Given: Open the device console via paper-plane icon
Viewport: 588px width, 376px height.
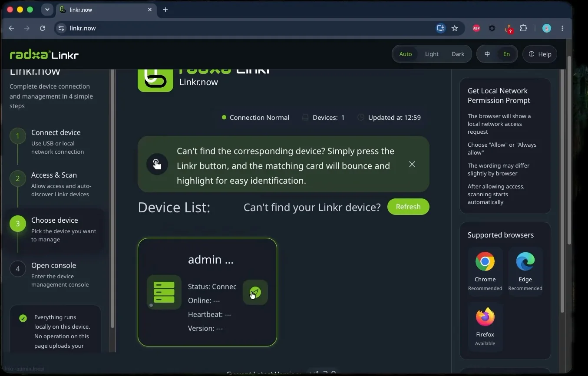Looking at the screenshot, I should point(255,292).
